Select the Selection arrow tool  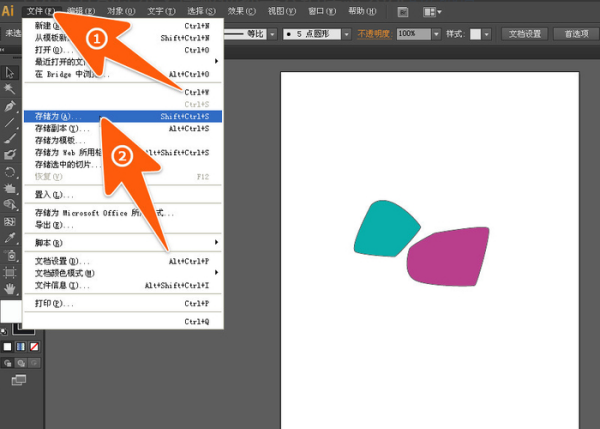pos(10,72)
